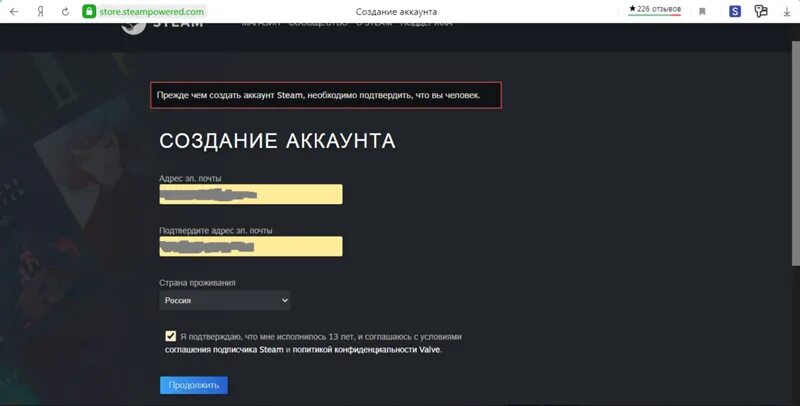Open downloads with the download arrow icon
The width and height of the screenshot is (800, 406).
[x=787, y=11]
